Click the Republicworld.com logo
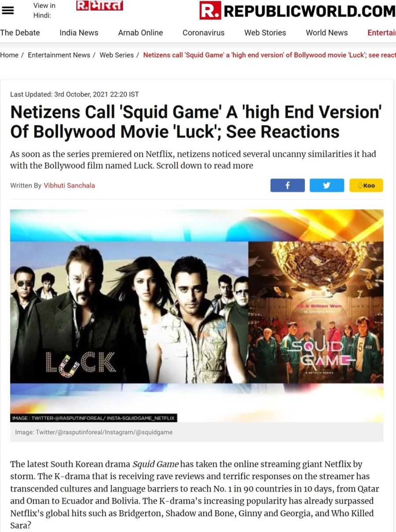Viewport: 396px width, 532px height. tap(297, 11)
